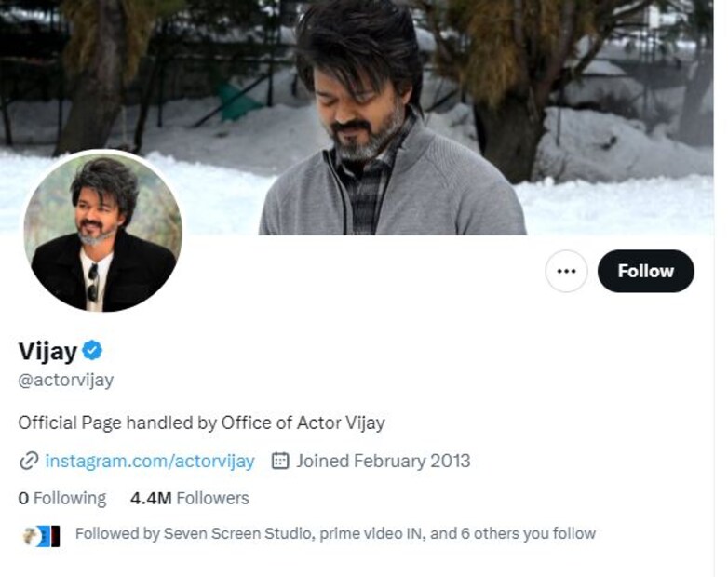This screenshot has height=577, width=728.
Task: Click the Followers label text
Action: point(212,499)
